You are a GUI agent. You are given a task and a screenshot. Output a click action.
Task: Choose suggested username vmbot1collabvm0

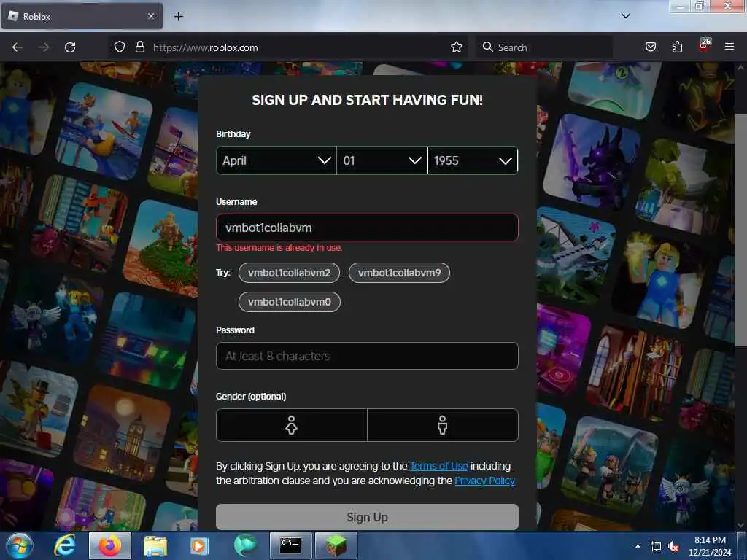click(289, 302)
